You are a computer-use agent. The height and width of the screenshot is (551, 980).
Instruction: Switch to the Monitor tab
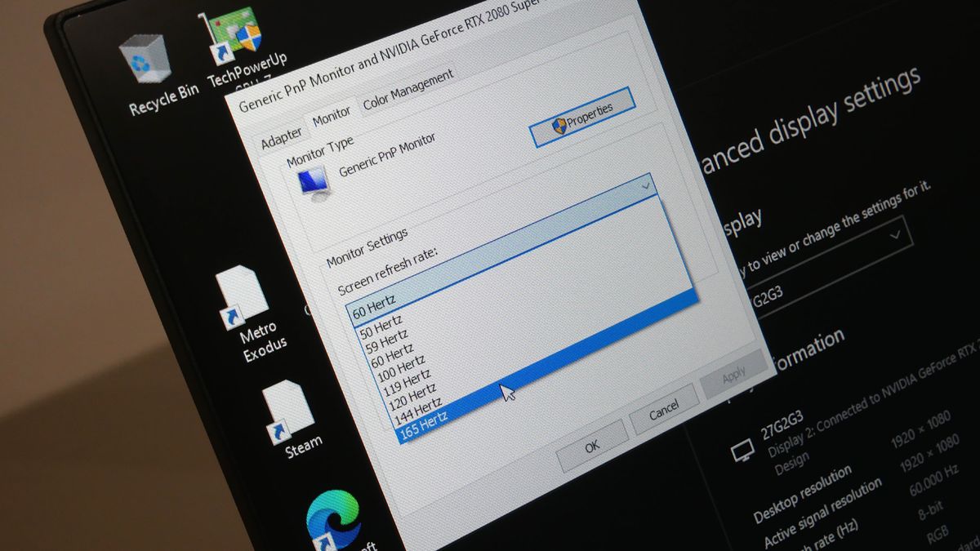[x=332, y=116]
